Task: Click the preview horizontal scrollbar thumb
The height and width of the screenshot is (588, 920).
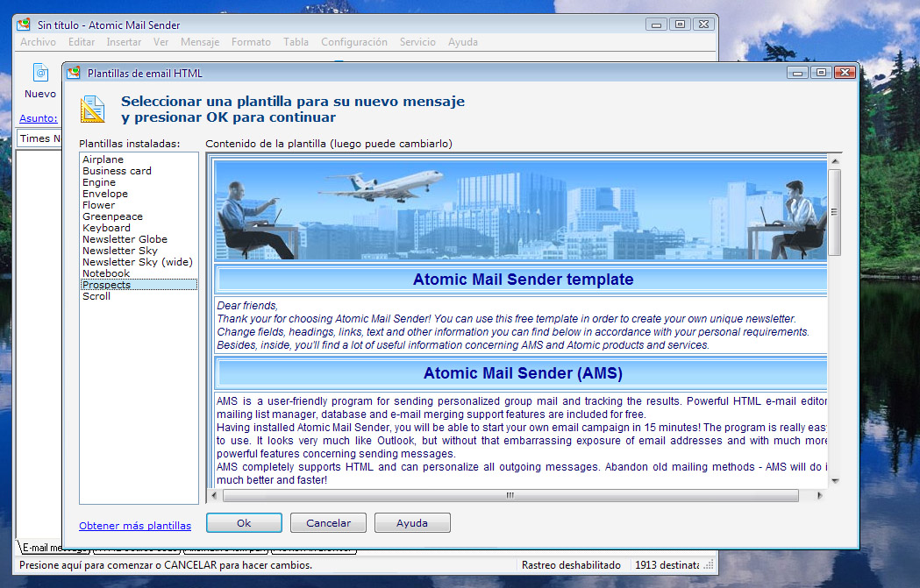Action: pos(510,495)
